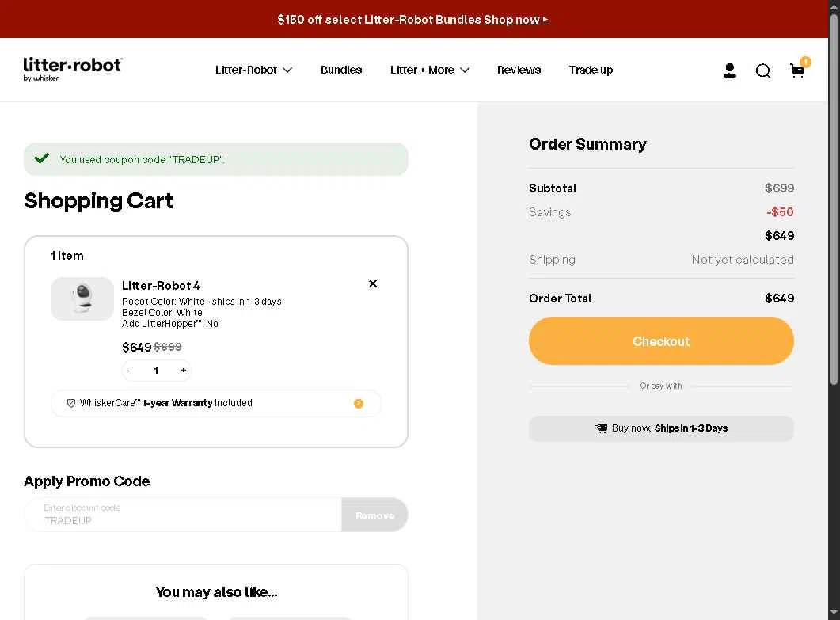840x620 pixels.
Task: Decrease quantity with the minus button
Action: 130,371
